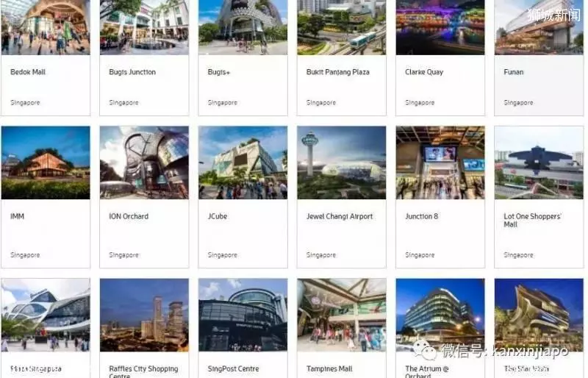Click the Plaza Singapura building photo

coord(46,315)
